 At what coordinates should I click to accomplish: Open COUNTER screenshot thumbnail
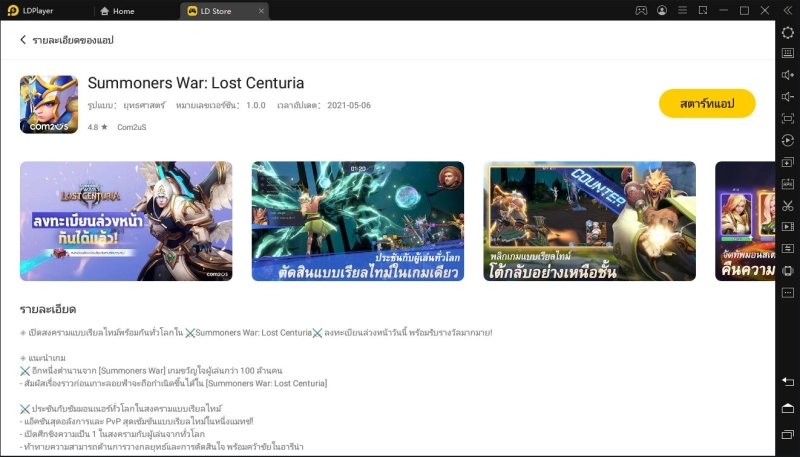click(589, 221)
